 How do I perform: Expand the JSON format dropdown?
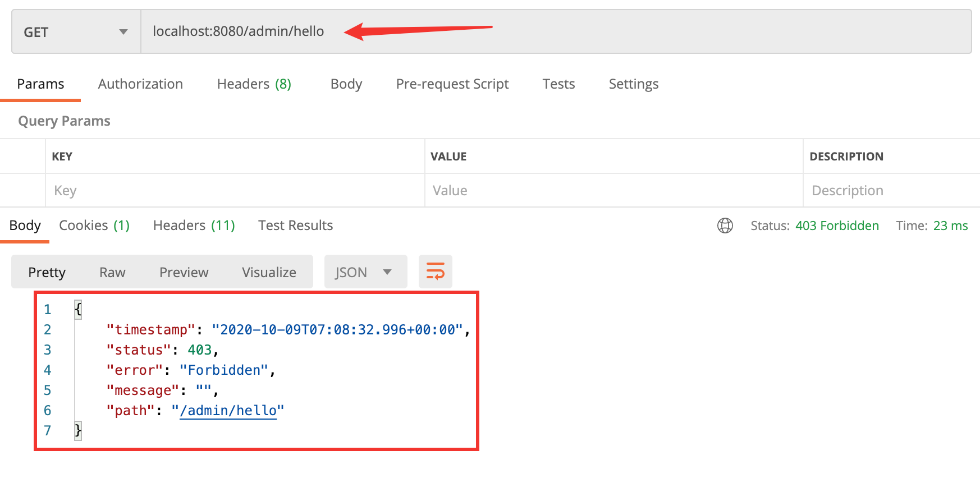pyautogui.click(x=365, y=272)
